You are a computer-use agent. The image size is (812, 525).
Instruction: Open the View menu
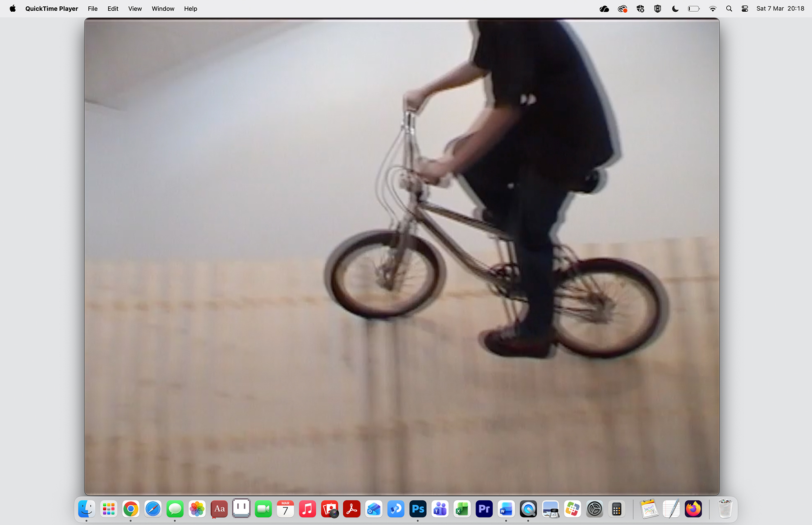point(135,9)
